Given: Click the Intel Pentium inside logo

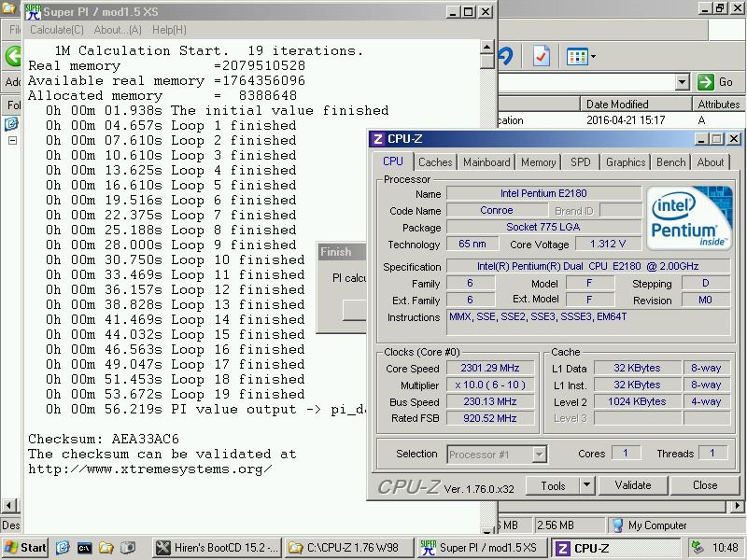Looking at the screenshot, I should click(688, 218).
